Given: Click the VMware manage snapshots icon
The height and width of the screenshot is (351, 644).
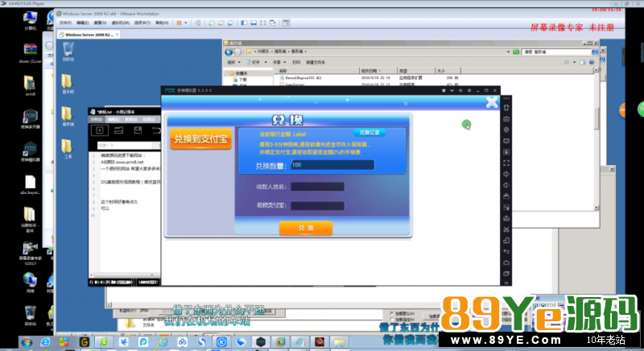Looking at the screenshot, I should pyautogui.click(x=230, y=23).
